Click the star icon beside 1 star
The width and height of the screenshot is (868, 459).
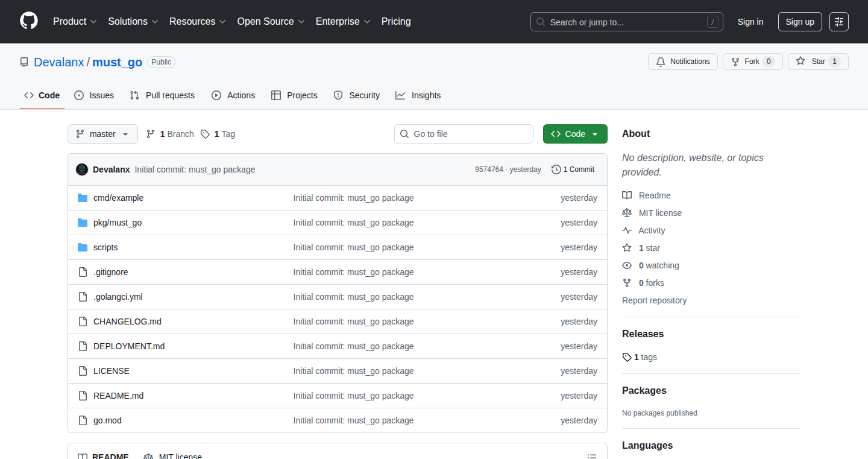coord(627,248)
